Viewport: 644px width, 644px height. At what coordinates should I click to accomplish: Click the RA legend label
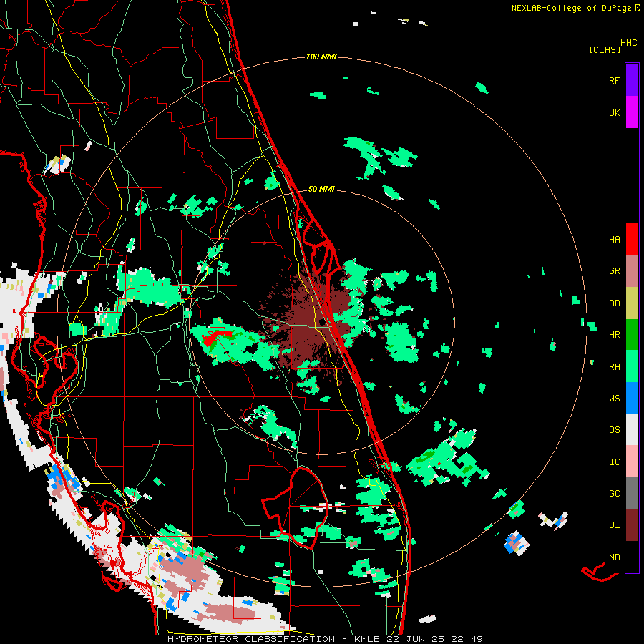614,366
